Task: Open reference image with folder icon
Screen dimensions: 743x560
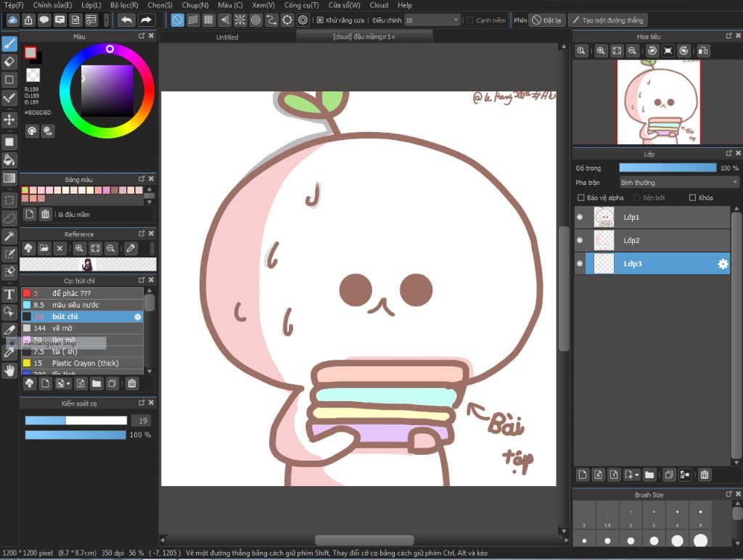Action: 44,248
